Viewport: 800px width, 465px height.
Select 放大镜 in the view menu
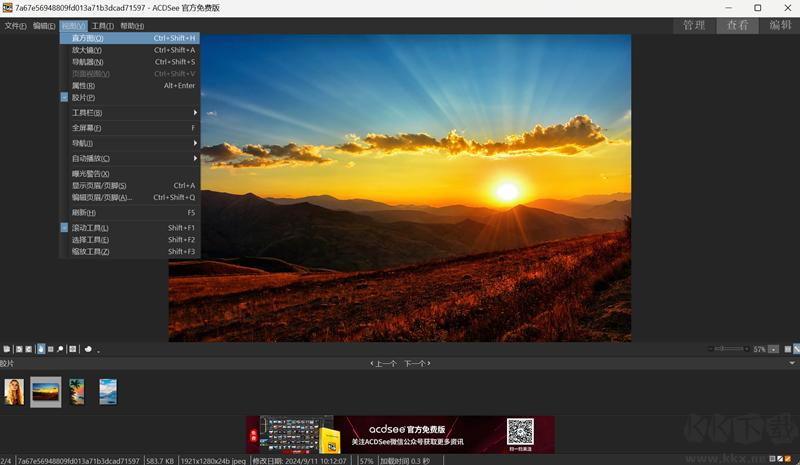(x=130, y=50)
